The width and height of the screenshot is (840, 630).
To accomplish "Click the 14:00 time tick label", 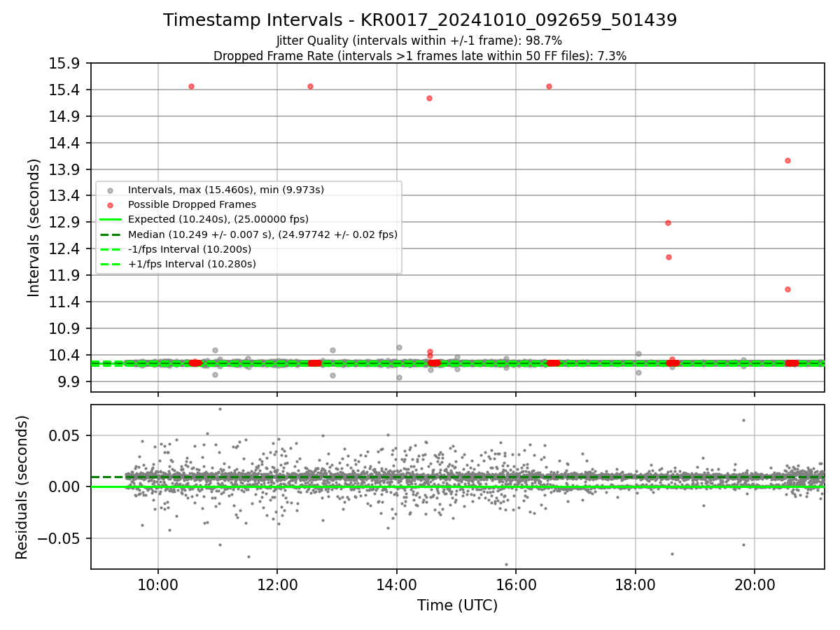I will tap(397, 584).
